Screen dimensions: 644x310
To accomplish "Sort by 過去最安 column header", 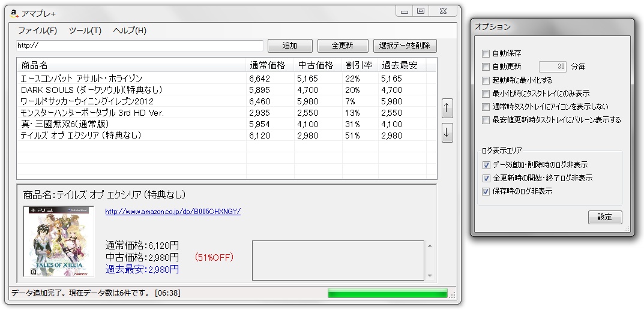I will click(x=402, y=65).
